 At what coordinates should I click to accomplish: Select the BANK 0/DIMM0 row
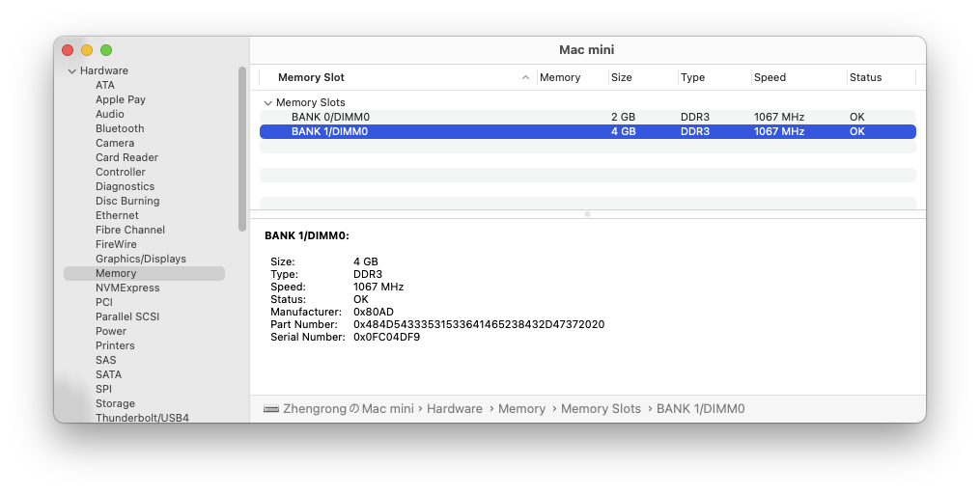(587, 117)
